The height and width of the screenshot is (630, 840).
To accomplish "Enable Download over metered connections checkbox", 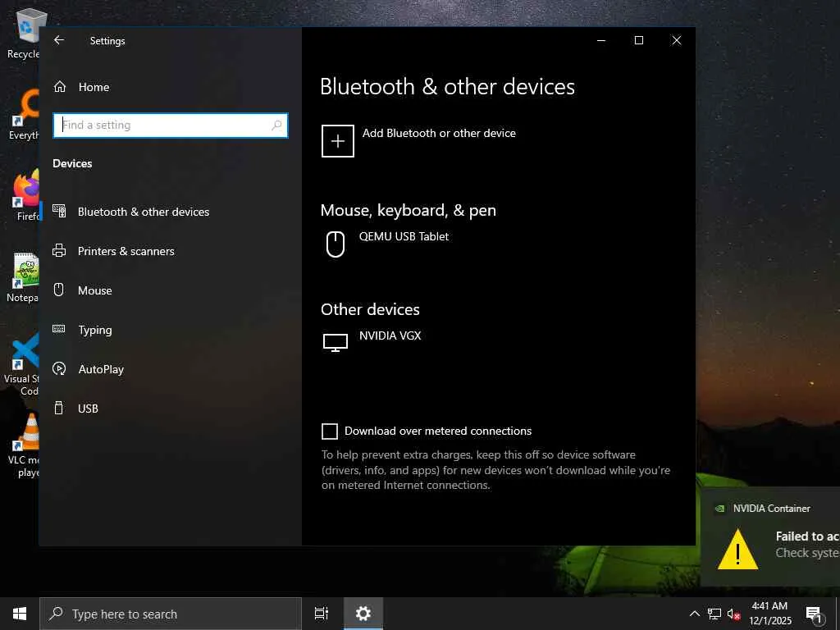I will coord(330,431).
